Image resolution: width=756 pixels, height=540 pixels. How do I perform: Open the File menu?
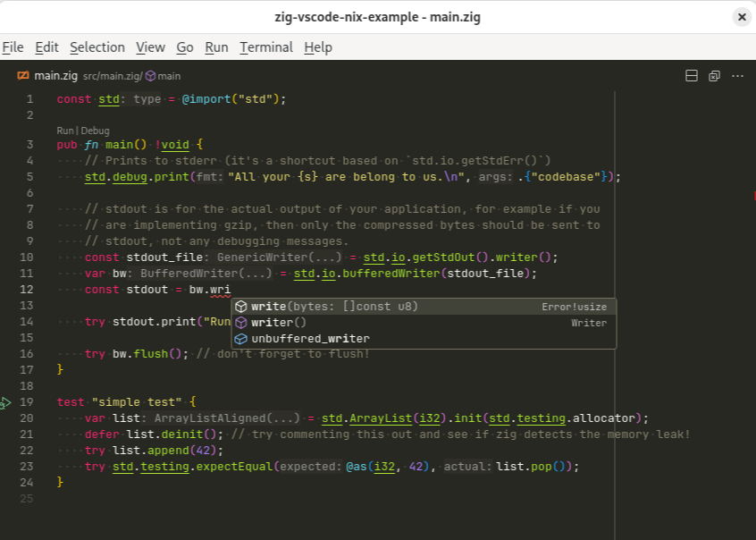pyautogui.click(x=13, y=47)
